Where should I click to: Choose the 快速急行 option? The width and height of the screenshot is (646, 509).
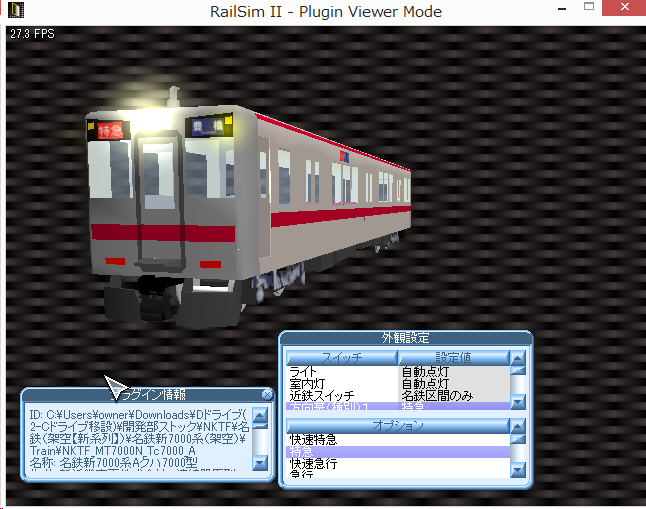pos(398,464)
